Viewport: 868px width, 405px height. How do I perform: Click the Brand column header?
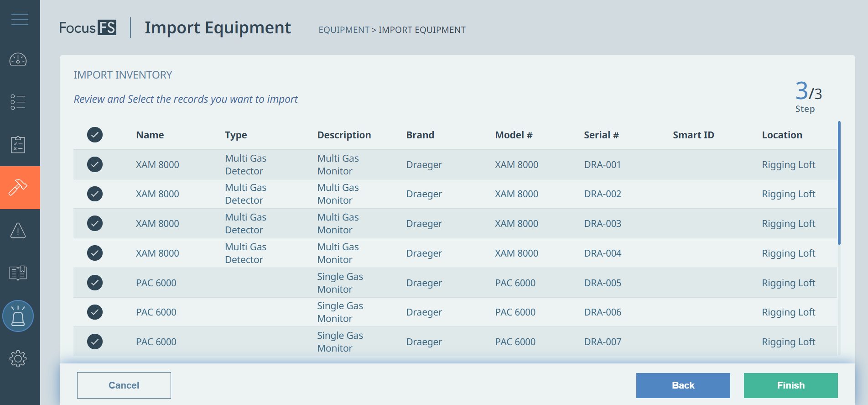pos(420,135)
